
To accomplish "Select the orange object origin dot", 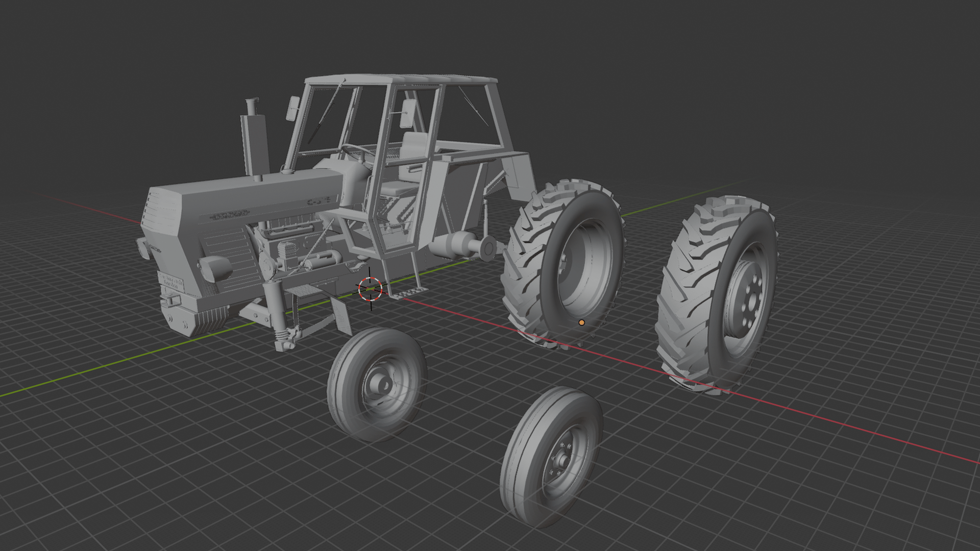I will coord(581,322).
